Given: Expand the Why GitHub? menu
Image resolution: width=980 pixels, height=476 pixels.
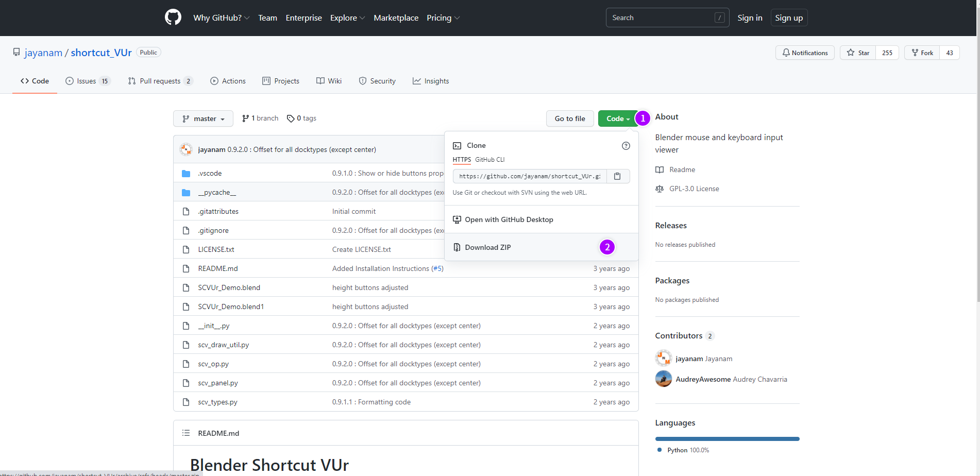Looking at the screenshot, I should (222, 18).
